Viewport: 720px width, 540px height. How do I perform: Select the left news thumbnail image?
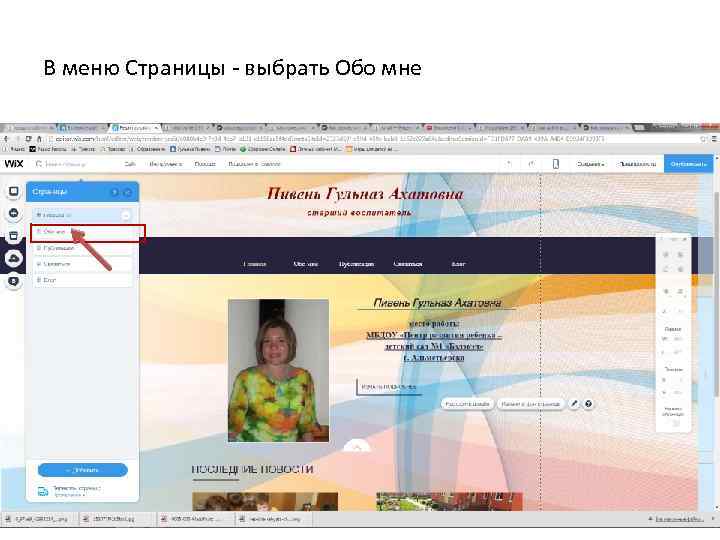[x=265, y=501]
